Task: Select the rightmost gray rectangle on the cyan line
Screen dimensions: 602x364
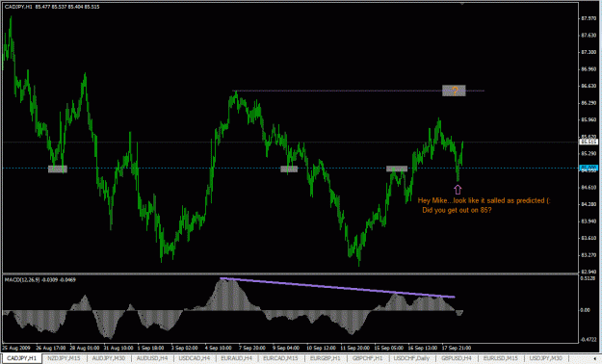Action: (397, 169)
